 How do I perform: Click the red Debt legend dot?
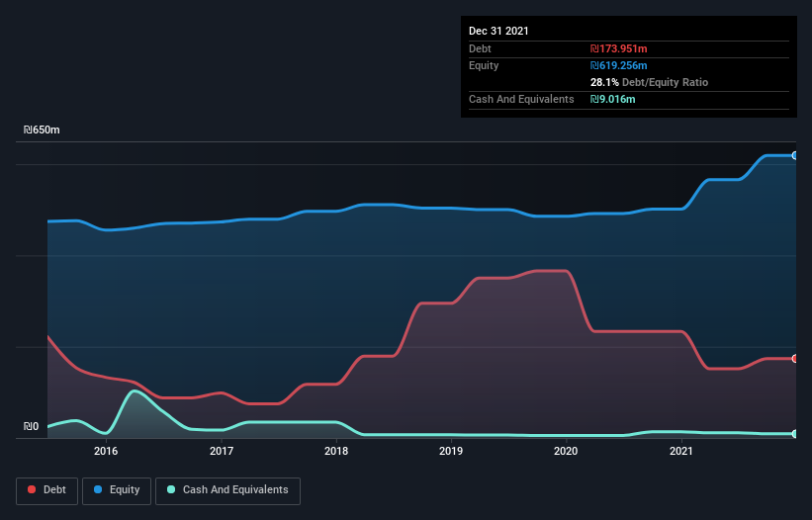[32, 489]
